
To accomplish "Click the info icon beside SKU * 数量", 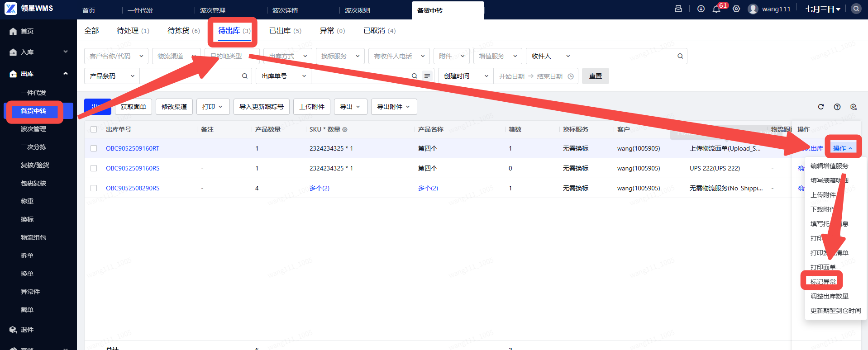I will [345, 129].
